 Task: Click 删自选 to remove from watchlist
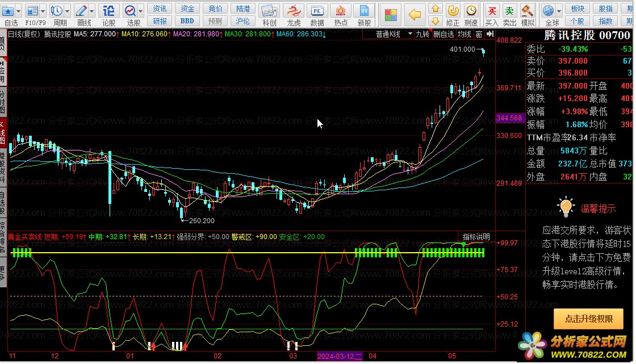coord(443,34)
